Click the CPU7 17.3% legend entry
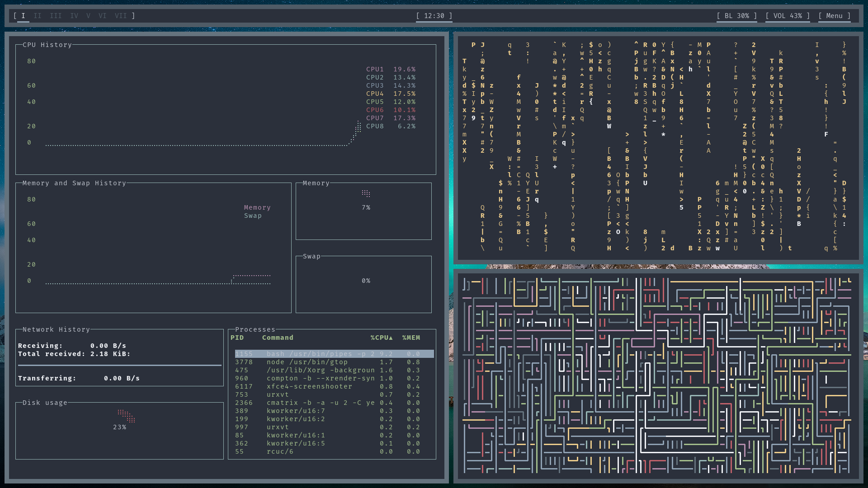Screen dimensions: 868x488 point(391,118)
